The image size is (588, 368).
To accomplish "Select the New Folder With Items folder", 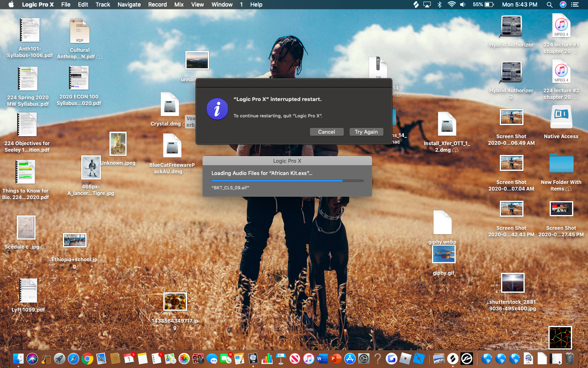I will click(x=561, y=163).
